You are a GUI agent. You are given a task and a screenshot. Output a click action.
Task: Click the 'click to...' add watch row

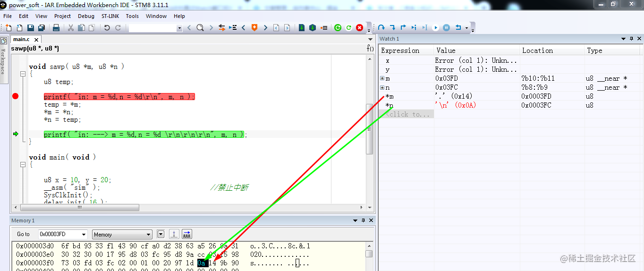[x=407, y=114]
